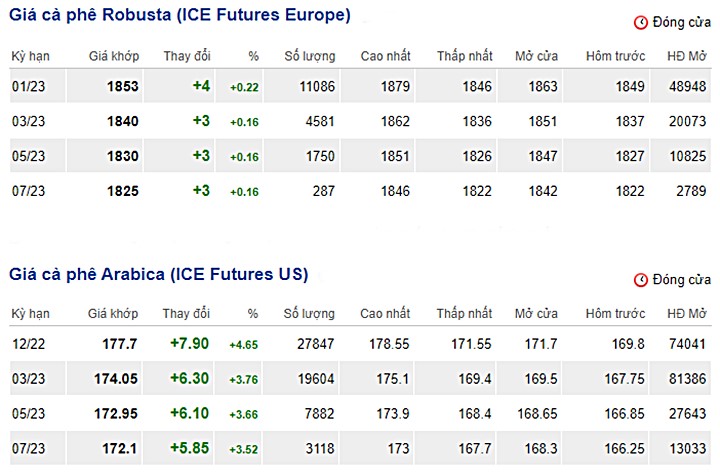Screen dimensions: 720x476
Task: Click HĐ Mở header in Robusta table
Action: pos(686,56)
